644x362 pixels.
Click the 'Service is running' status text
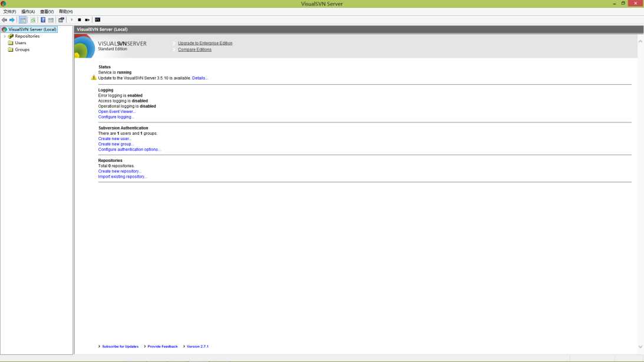tap(115, 72)
